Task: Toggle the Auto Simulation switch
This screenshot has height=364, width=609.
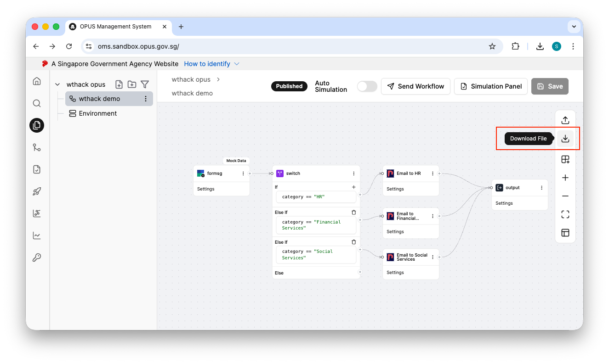Action: [x=367, y=86]
